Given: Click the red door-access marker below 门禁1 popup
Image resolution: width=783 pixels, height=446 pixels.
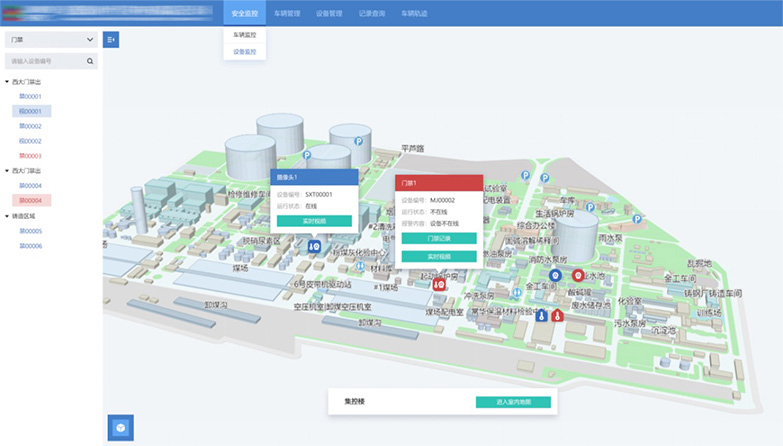Looking at the screenshot, I should click(x=439, y=284).
